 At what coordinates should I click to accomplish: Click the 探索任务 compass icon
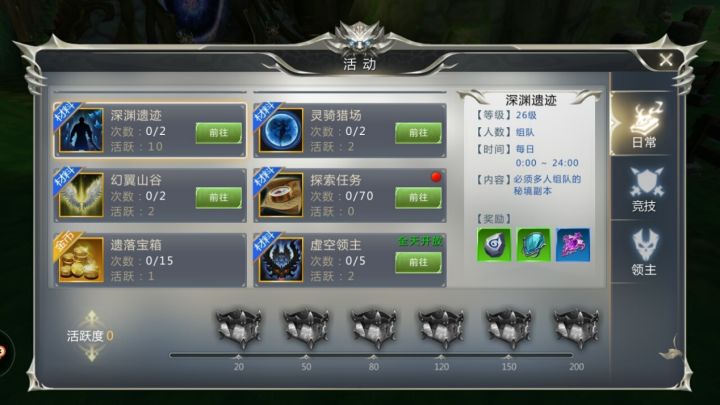tap(281, 195)
